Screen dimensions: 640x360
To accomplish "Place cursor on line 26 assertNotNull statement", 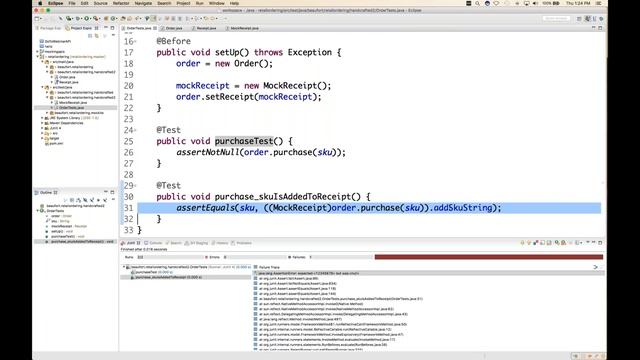I will coord(261,152).
